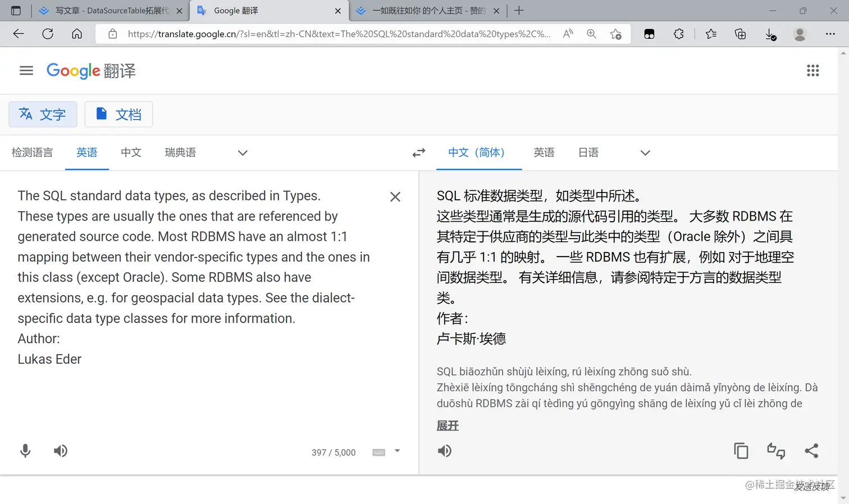Listen to the Chinese translation
This screenshot has width=849, height=504.
445,451
